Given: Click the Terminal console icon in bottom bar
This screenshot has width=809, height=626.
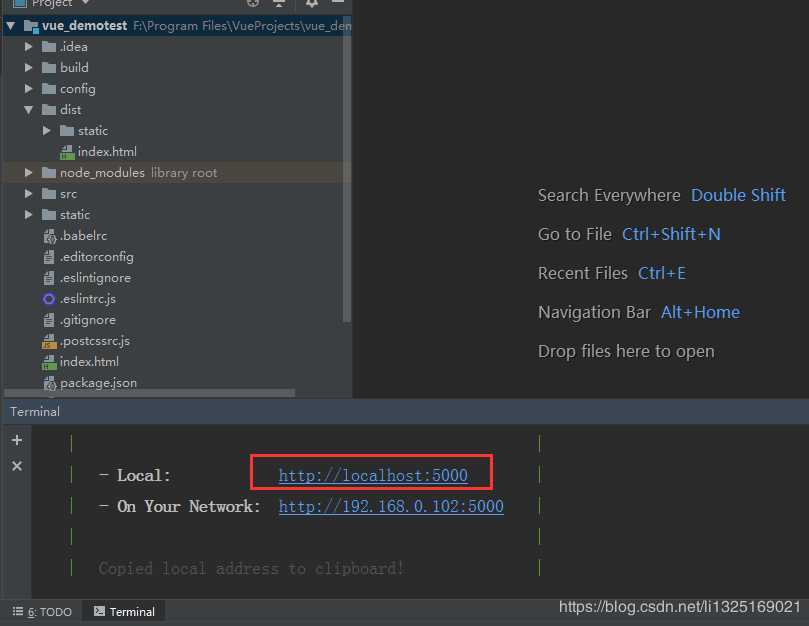Looking at the screenshot, I should coord(99,612).
